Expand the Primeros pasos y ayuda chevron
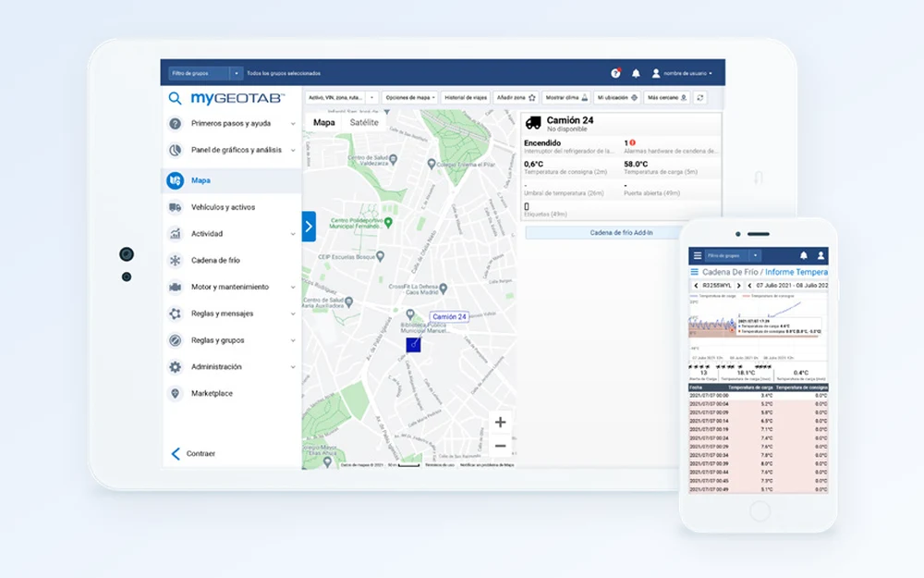Viewport: 924px width, 578px height. tap(293, 124)
